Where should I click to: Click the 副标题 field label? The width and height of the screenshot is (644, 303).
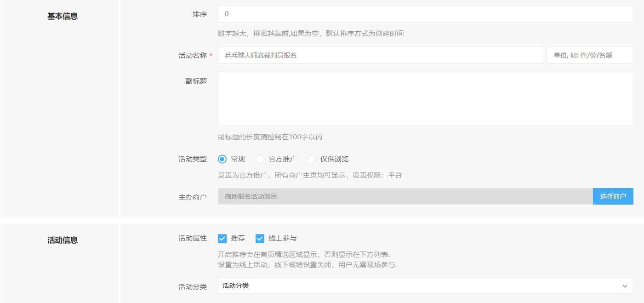196,81
